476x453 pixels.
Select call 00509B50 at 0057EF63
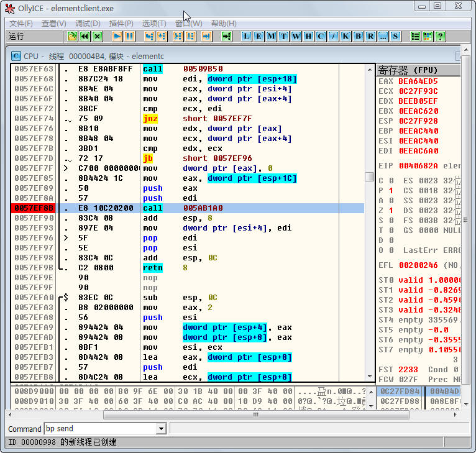tap(188, 69)
